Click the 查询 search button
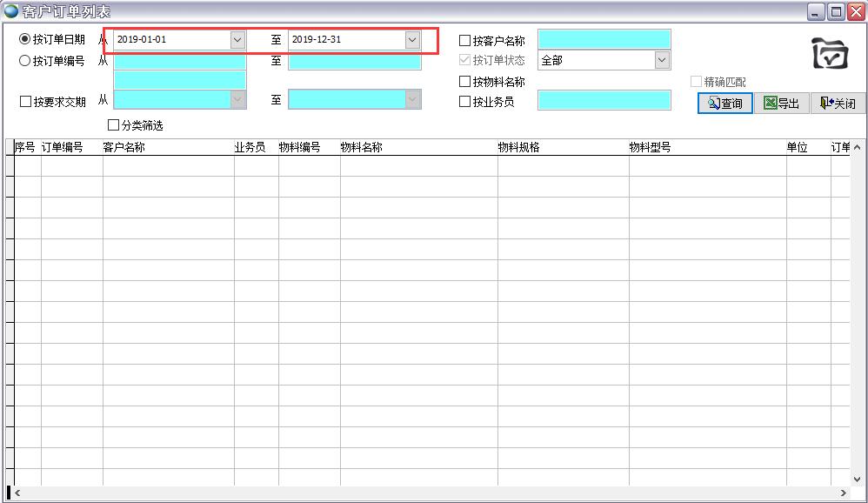The height and width of the screenshot is (503, 868). point(724,104)
